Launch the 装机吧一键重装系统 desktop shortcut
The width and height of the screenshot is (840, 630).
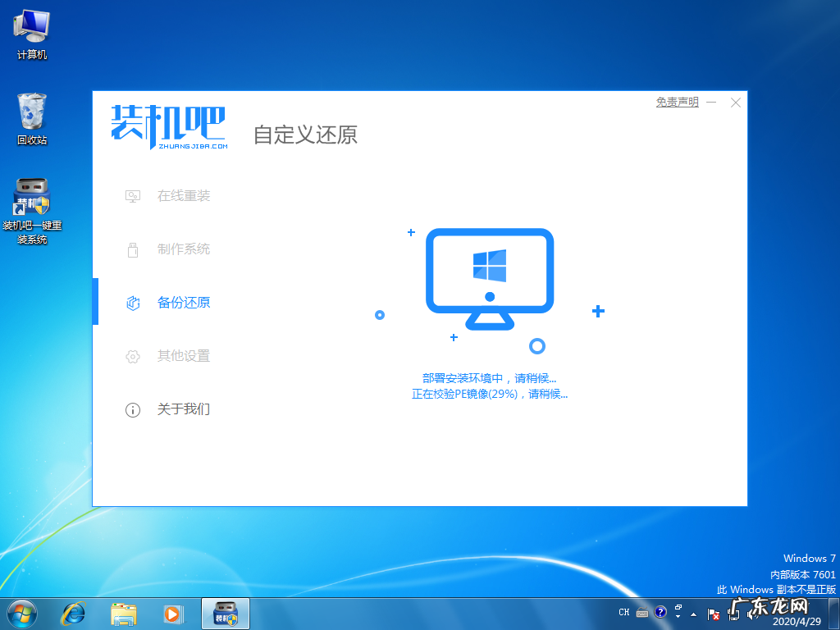click(31, 197)
